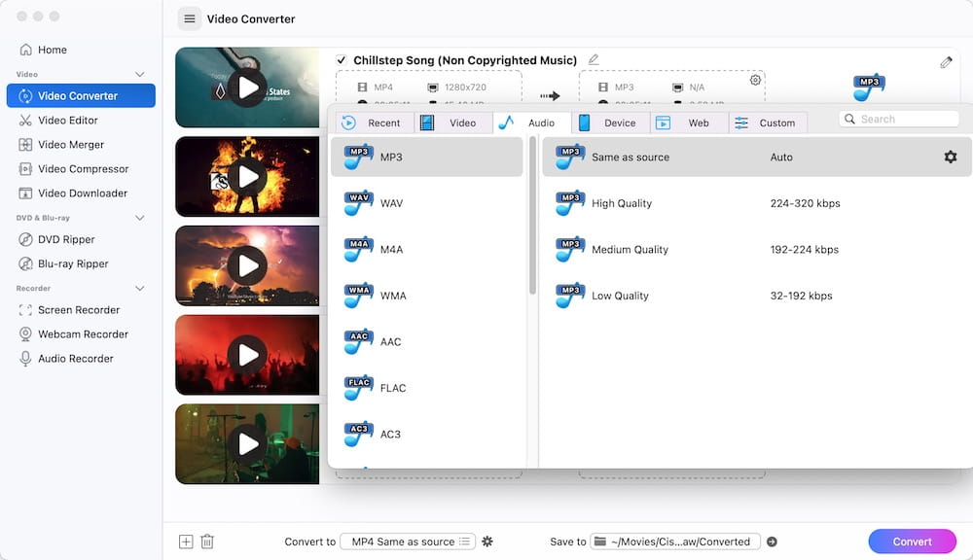Start conversion with the Convert button
This screenshot has height=560, width=973.
913,542
